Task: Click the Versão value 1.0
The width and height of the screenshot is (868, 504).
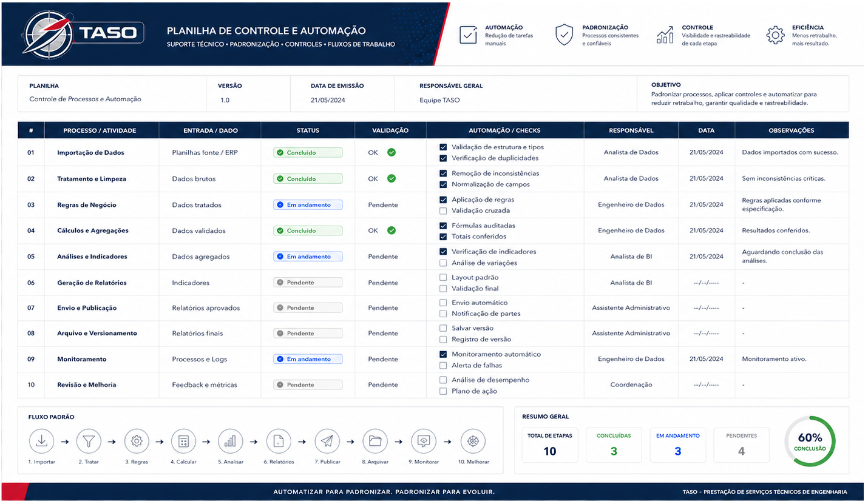Action: tap(225, 100)
